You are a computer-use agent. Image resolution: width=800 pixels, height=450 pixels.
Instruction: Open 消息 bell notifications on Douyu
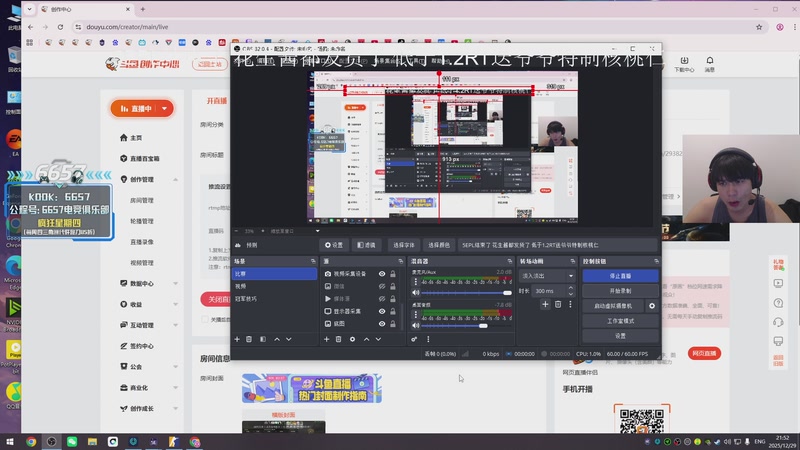710,64
